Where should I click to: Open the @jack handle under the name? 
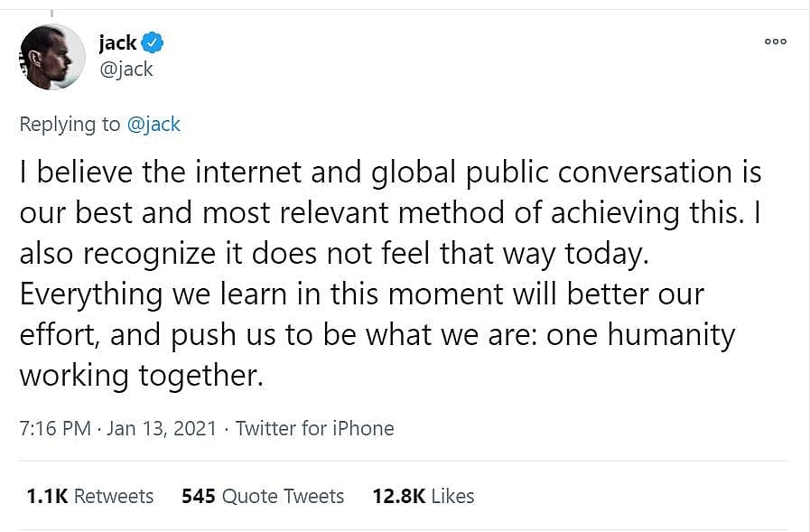tap(126, 69)
